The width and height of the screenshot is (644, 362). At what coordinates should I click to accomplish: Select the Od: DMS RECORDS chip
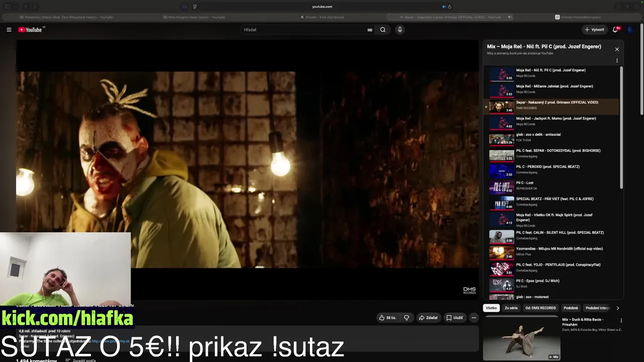coord(541,308)
